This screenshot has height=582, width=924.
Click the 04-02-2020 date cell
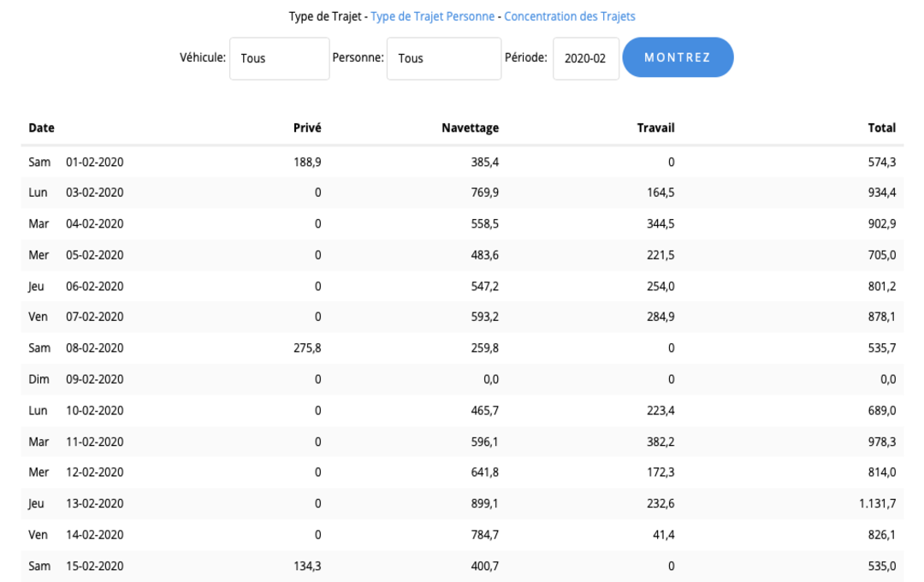94,224
